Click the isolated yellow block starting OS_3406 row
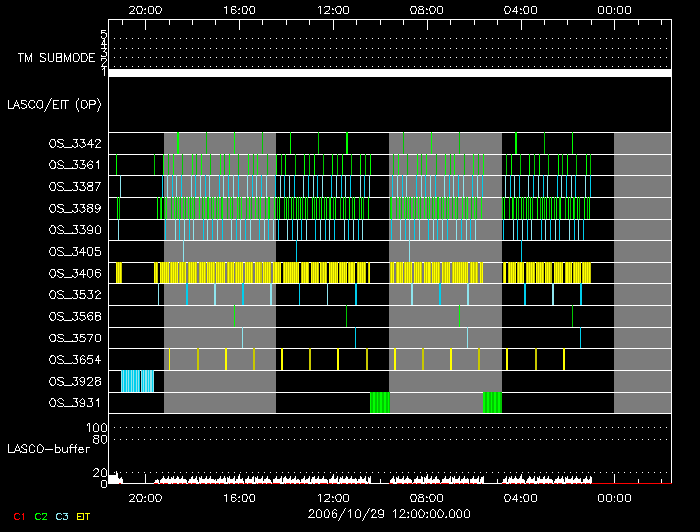 [x=118, y=273]
